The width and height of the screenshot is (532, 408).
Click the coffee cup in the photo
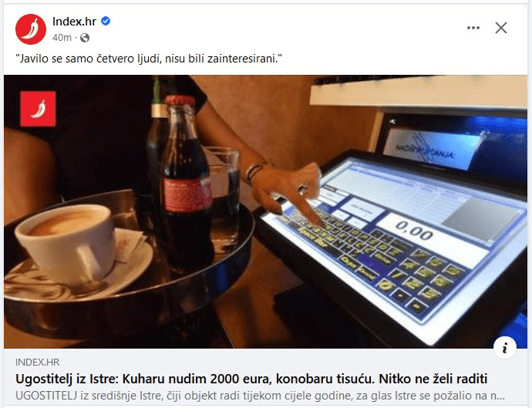pos(68,244)
